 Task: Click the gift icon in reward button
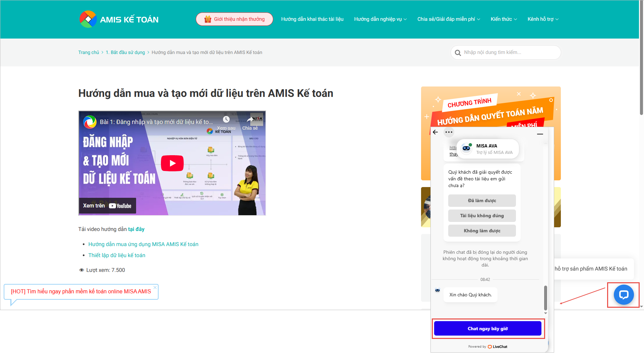point(208,19)
